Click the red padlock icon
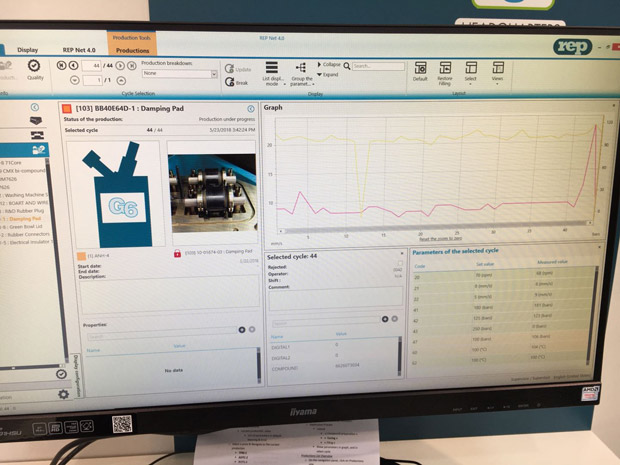Screen dimensions: 620x465 click(177, 253)
